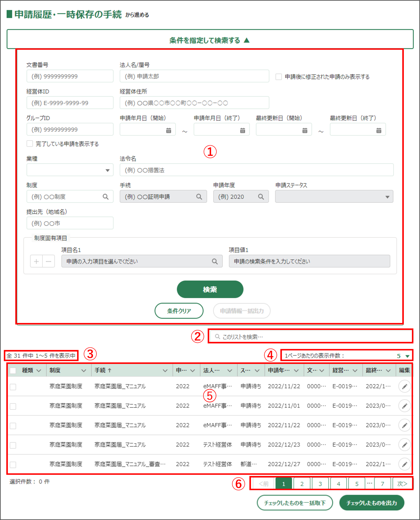Tick the select-all checkbox in table header
Viewport: 420px width, 520px height.
coord(13,370)
